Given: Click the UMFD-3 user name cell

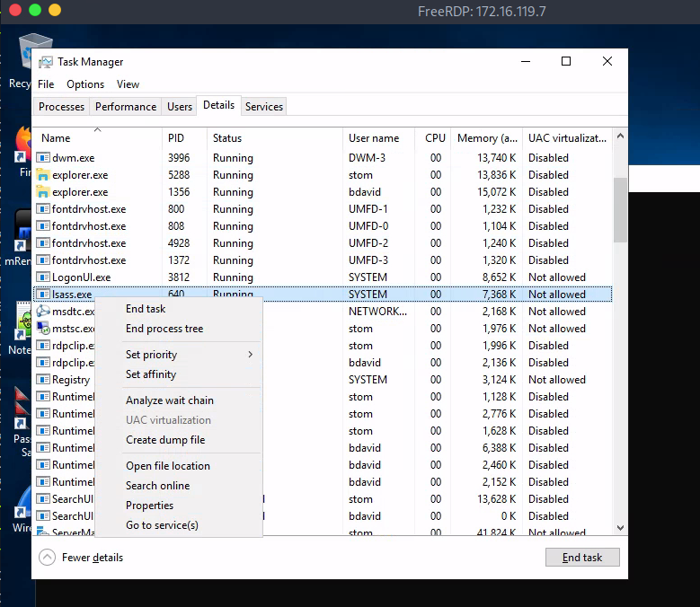Looking at the screenshot, I should tap(368, 260).
